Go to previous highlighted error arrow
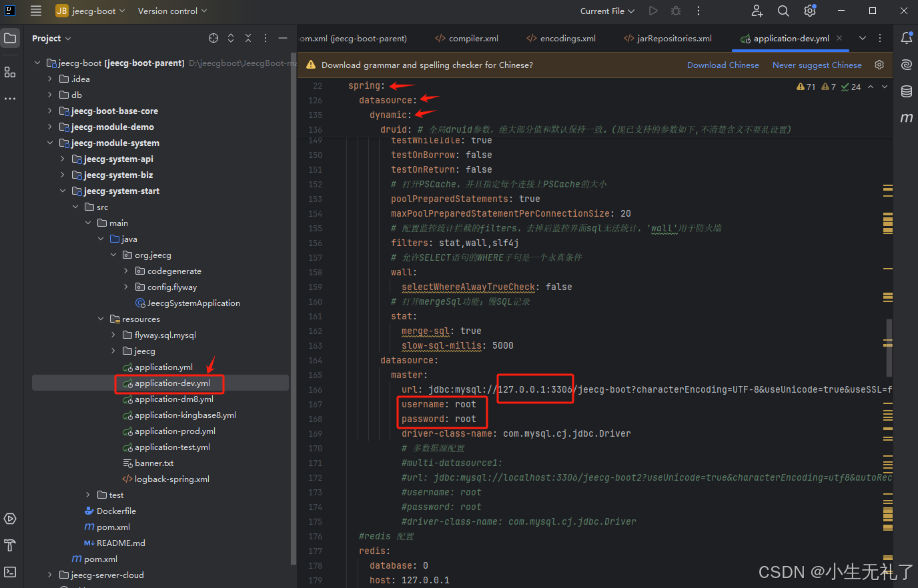The width and height of the screenshot is (918, 588). point(871,87)
